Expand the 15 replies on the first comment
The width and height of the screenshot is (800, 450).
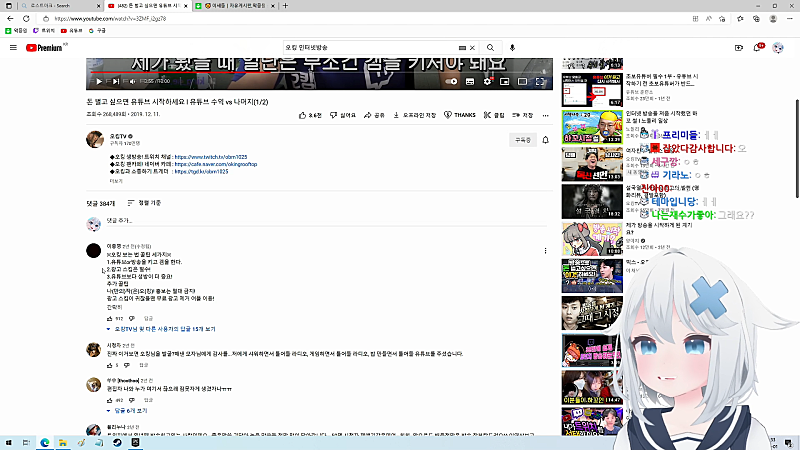click(161, 329)
